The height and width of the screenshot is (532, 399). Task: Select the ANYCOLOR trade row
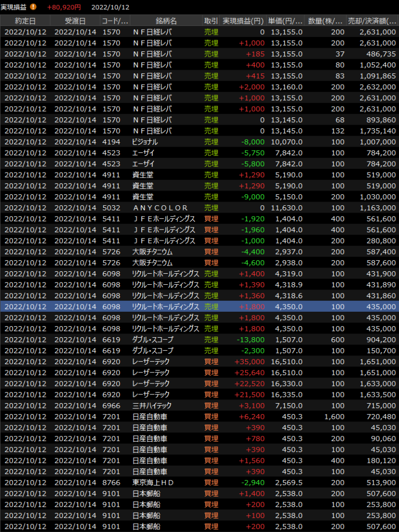pos(199,208)
